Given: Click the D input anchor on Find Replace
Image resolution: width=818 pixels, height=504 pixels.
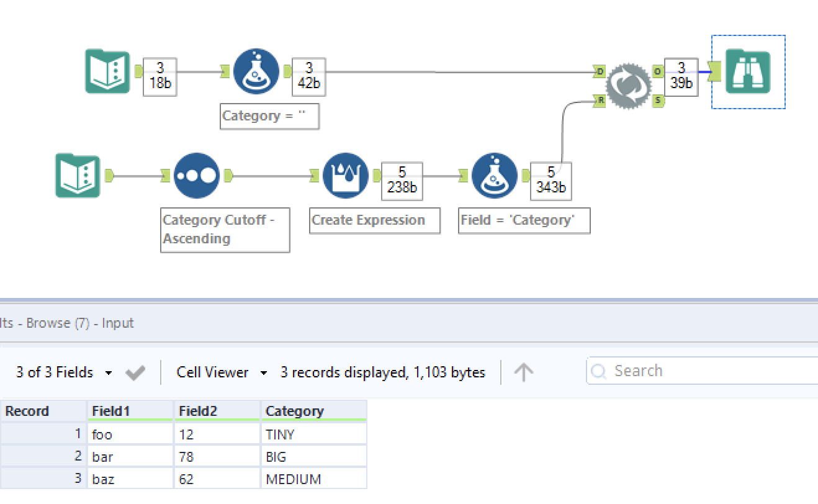Looking at the screenshot, I should [600, 71].
